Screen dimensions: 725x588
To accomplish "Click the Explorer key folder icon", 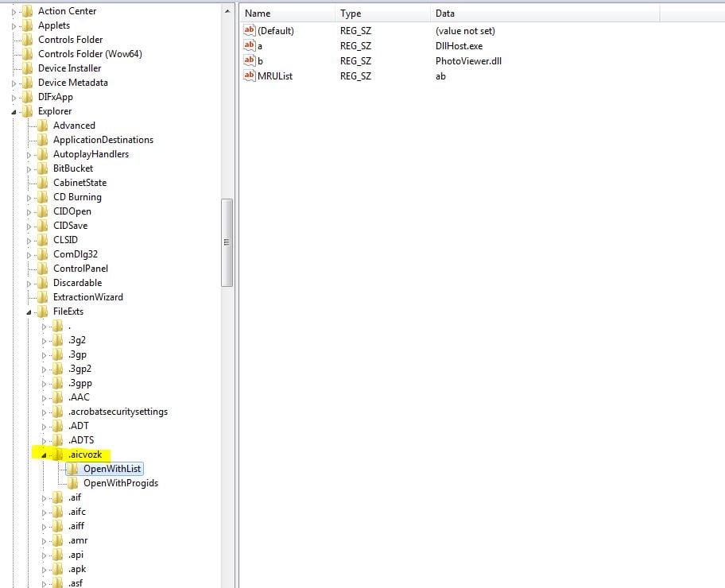I will (x=28, y=111).
